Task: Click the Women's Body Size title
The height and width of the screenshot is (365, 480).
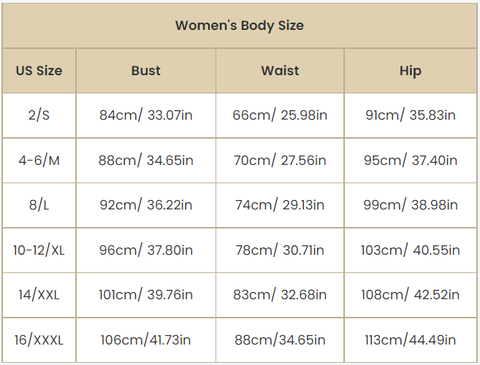Action: (x=240, y=26)
